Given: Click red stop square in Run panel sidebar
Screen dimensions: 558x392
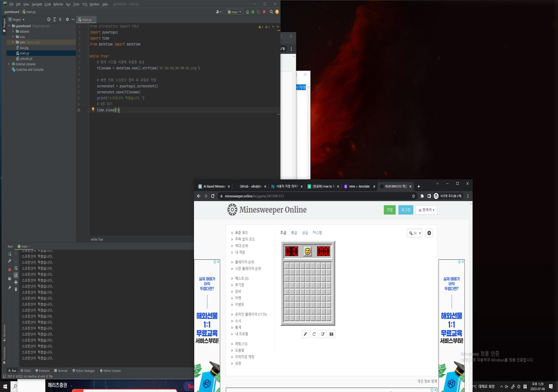Looking at the screenshot, I should coord(10,270).
